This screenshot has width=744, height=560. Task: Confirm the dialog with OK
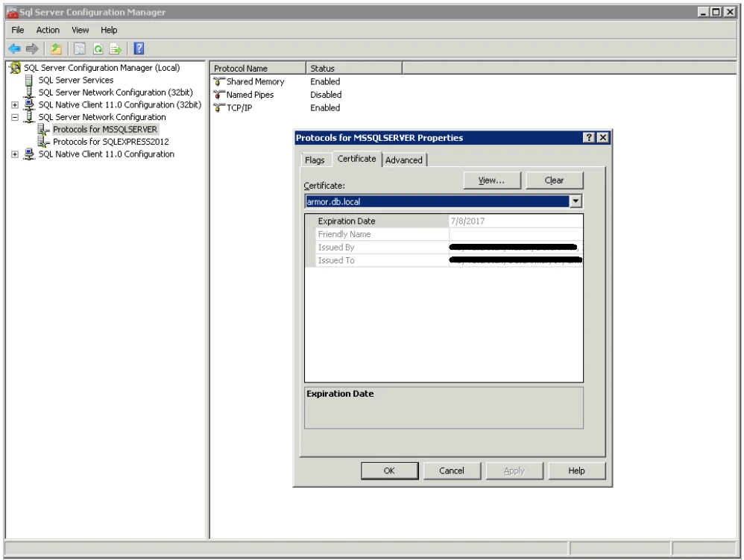tap(389, 471)
